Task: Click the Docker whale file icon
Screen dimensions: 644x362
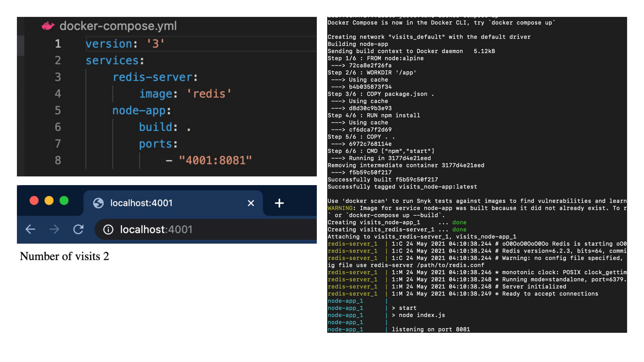Action: pos(48,26)
